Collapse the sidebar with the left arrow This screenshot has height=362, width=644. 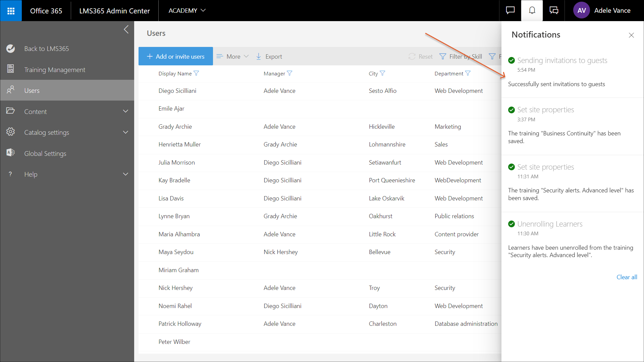[x=126, y=29]
